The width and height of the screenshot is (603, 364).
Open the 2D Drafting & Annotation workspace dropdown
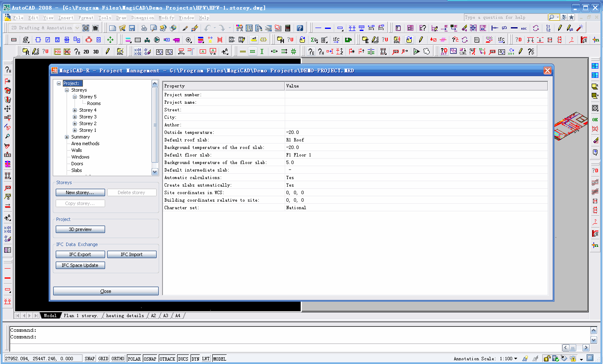pyautogui.click(x=77, y=28)
